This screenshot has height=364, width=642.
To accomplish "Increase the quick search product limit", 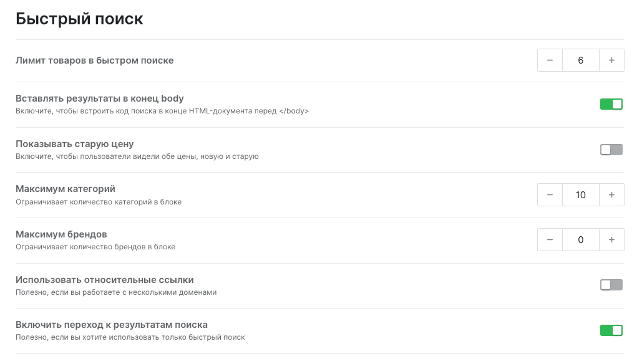I will point(611,60).
